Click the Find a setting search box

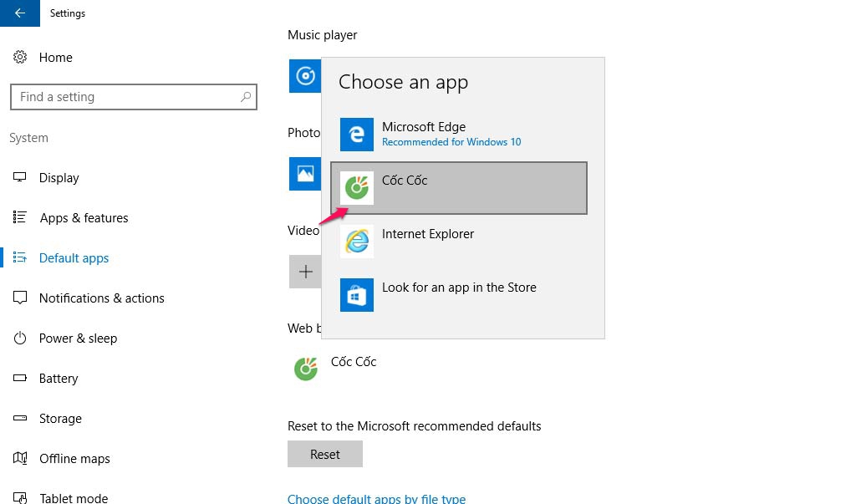[x=125, y=97]
